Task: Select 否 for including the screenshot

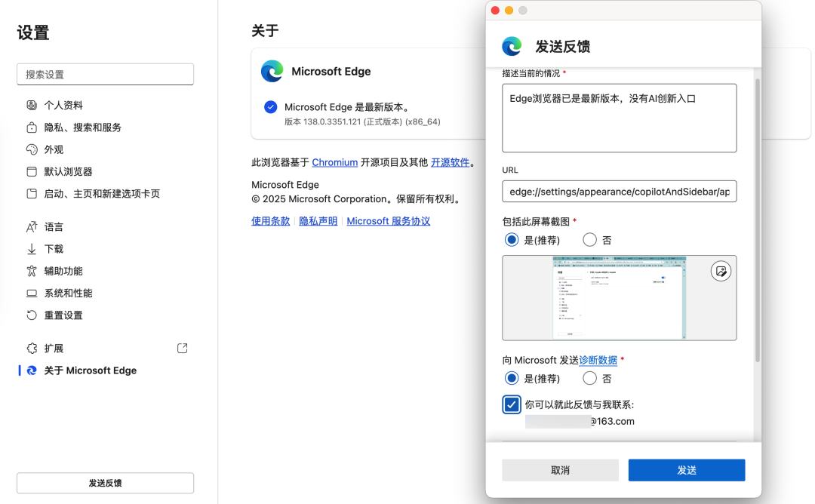Action: 589,239
